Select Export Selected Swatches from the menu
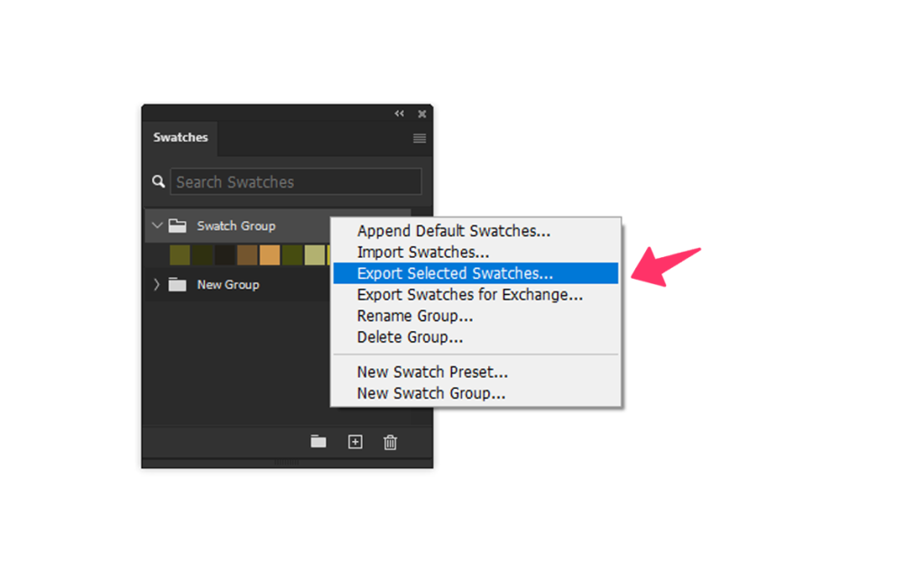Viewport: 924px width, 562px height. (x=454, y=272)
